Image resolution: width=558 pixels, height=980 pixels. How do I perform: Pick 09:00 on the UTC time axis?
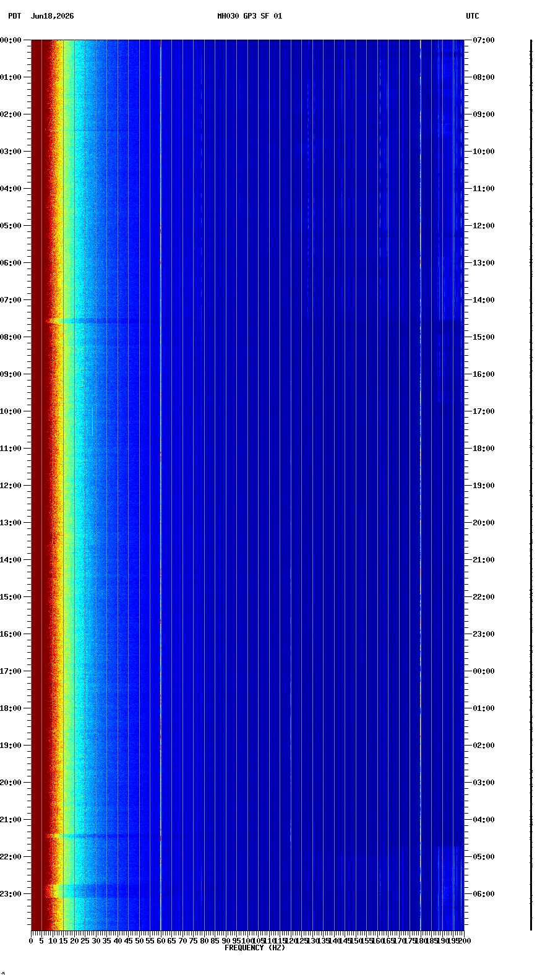(484, 114)
